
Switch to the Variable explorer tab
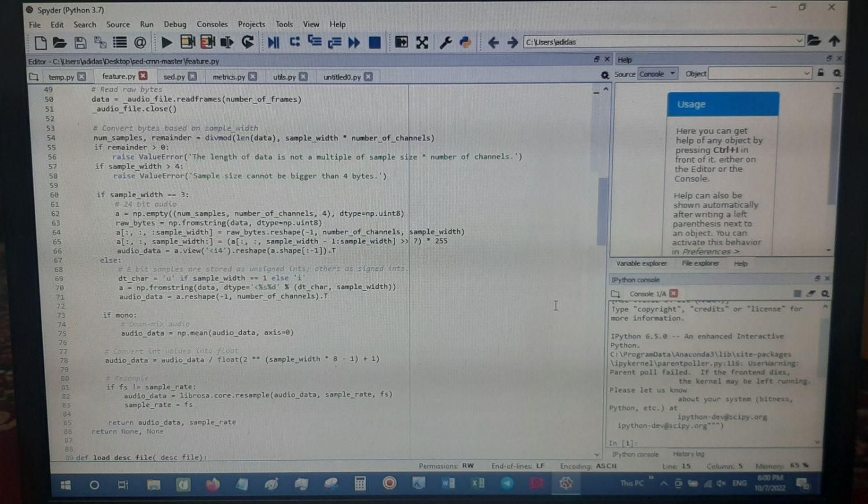pyautogui.click(x=641, y=263)
